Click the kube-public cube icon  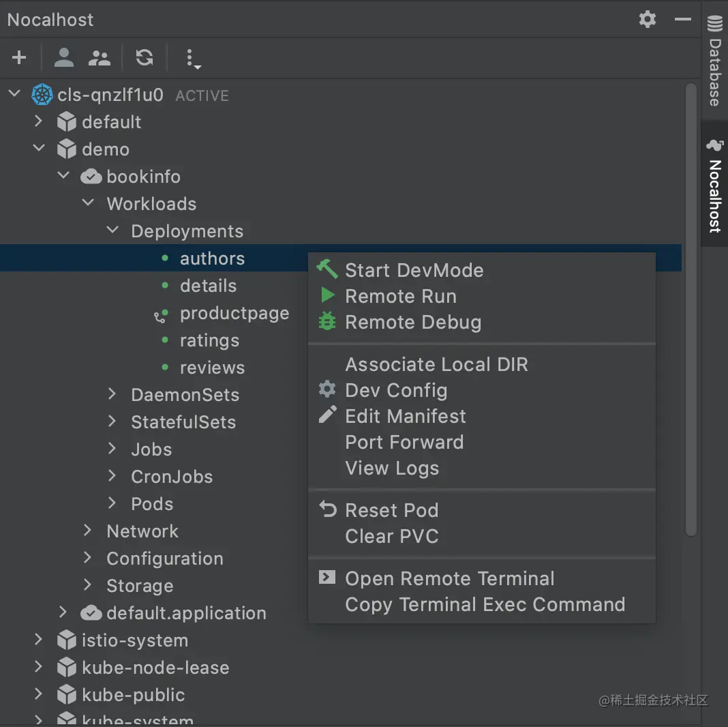(x=66, y=695)
